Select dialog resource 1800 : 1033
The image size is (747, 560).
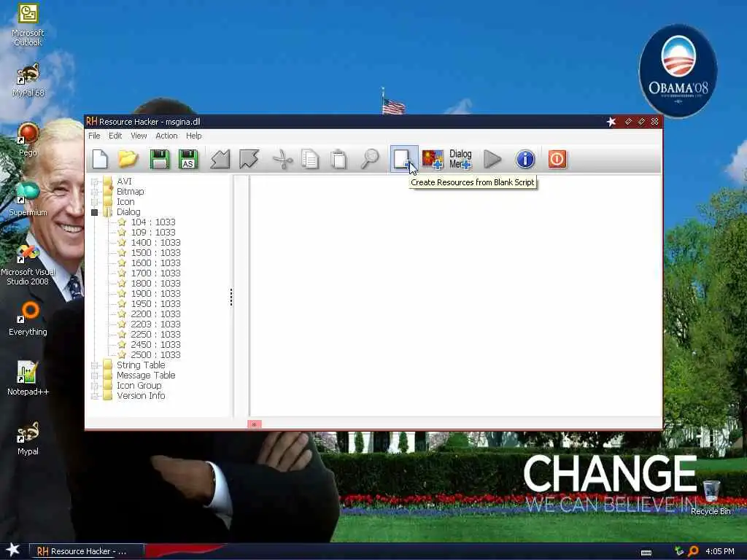point(155,284)
